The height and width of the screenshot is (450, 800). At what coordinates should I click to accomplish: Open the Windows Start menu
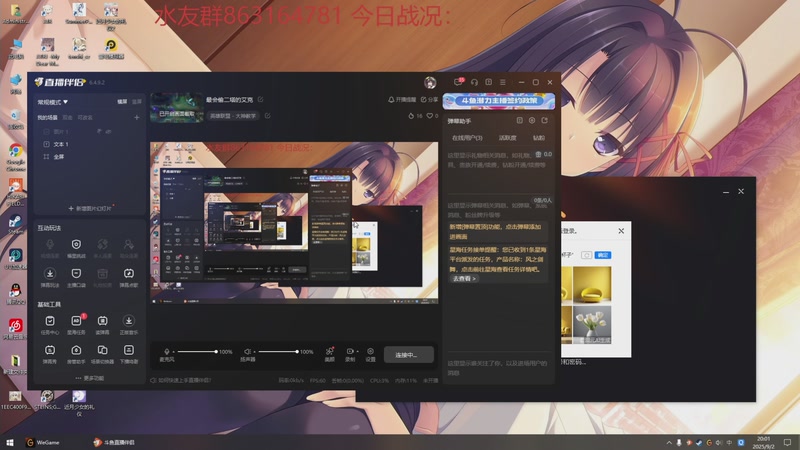point(9,442)
